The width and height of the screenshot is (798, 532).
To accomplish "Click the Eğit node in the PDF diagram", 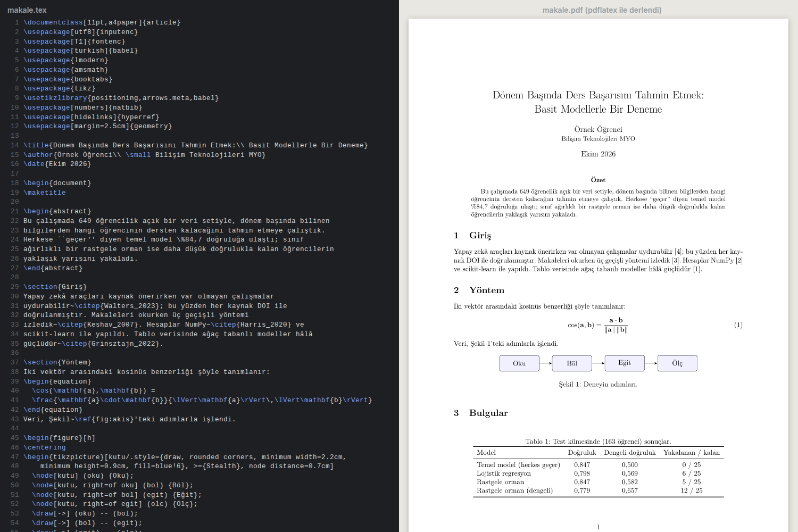I will [x=625, y=363].
